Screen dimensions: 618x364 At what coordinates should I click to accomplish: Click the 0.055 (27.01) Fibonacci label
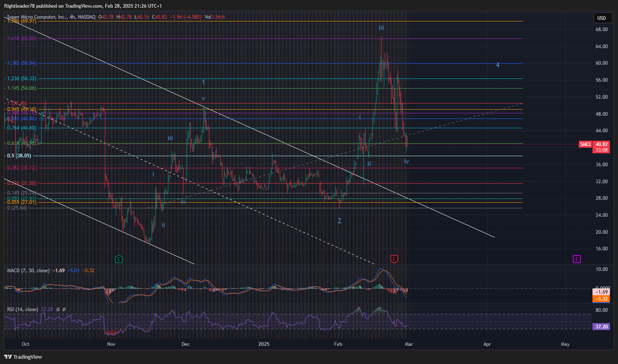coord(22,202)
